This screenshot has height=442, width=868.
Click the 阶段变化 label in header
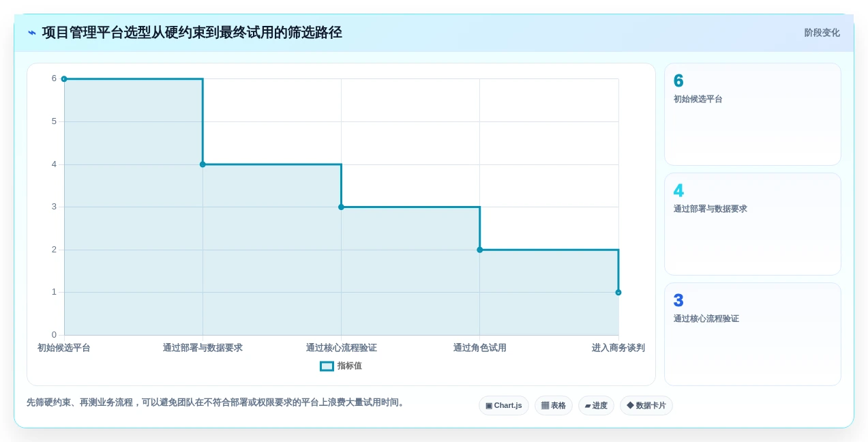(822, 33)
